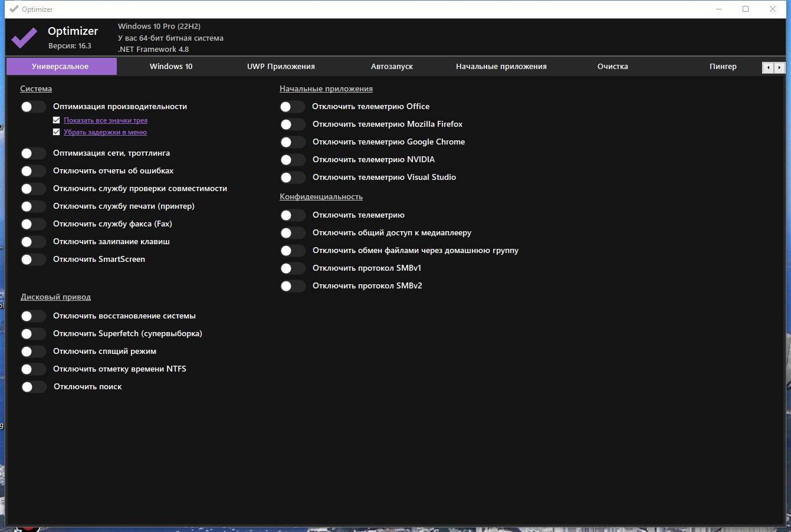Image resolution: width=791 pixels, height=532 pixels.
Task: Enable Отключить спящий режим toggle
Action: 33,352
